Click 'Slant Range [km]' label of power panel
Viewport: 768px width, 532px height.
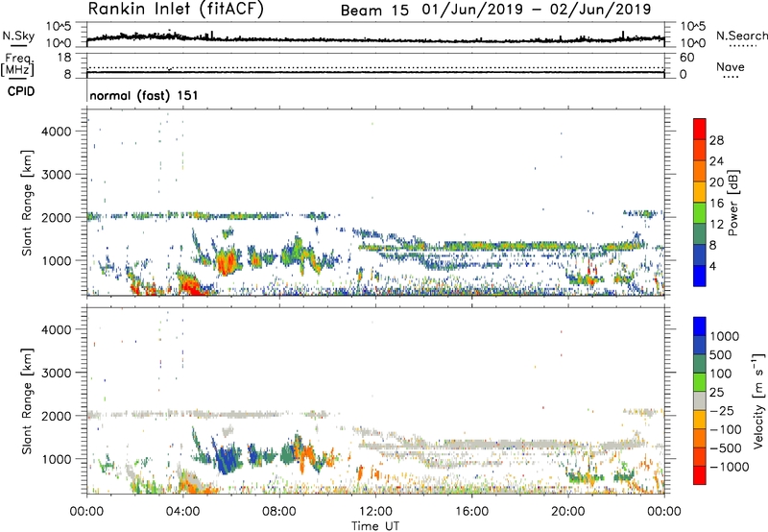27,203
